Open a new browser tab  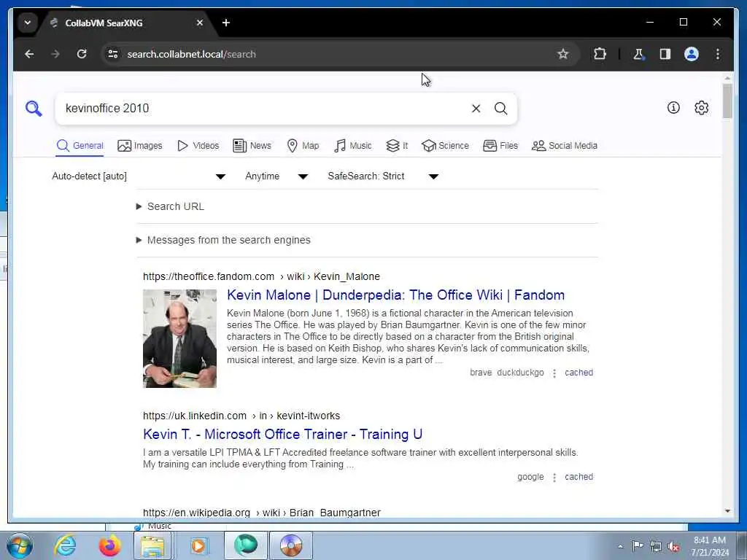226,23
